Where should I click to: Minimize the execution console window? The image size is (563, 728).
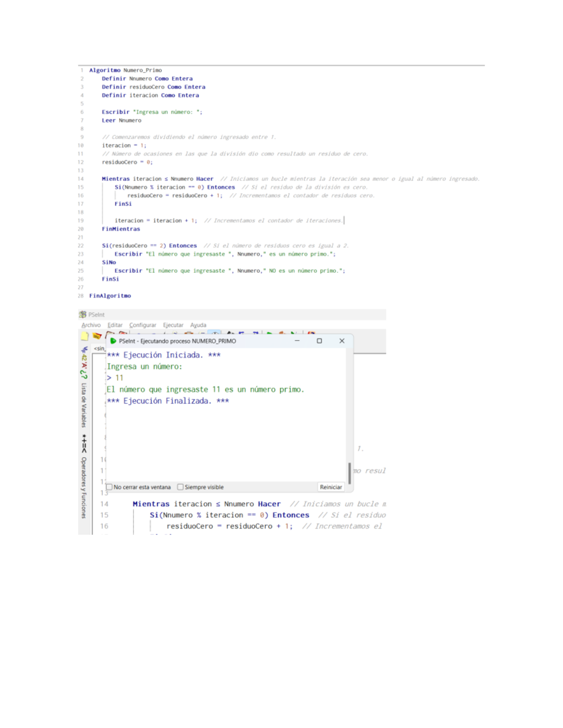[297, 341]
